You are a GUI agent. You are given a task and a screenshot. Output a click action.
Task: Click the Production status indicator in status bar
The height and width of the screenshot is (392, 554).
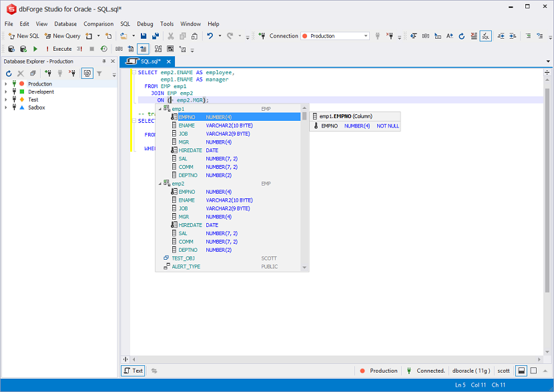click(x=378, y=371)
